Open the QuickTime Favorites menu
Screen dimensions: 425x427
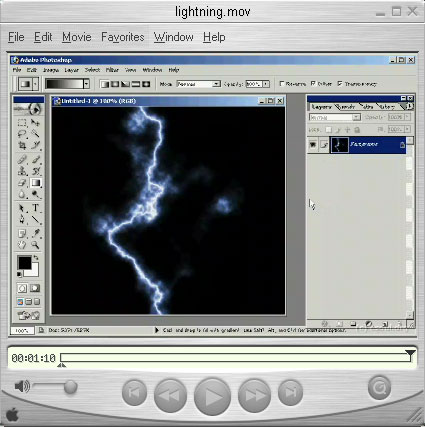coord(123,37)
